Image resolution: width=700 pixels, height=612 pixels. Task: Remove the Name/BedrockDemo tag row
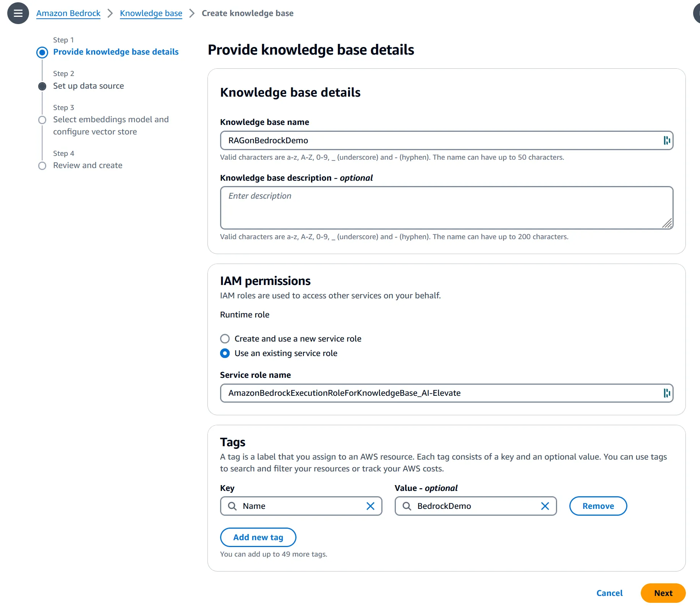[598, 506]
